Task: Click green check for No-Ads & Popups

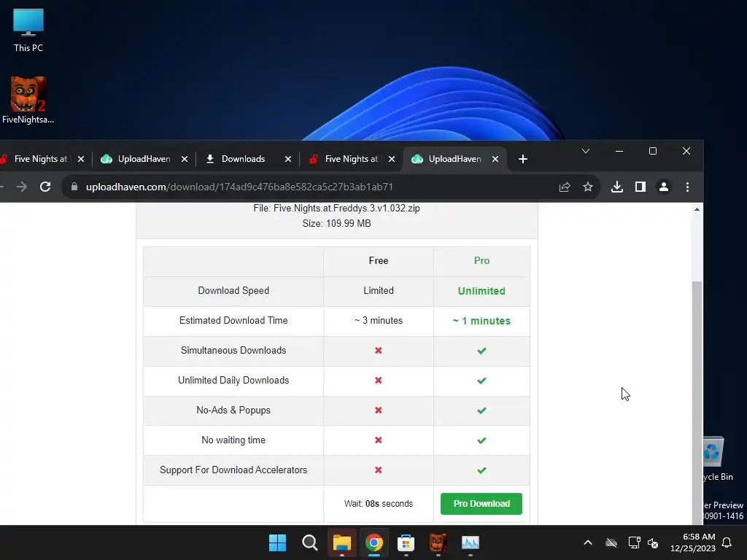Action: pyautogui.click(x=481, y=411)
